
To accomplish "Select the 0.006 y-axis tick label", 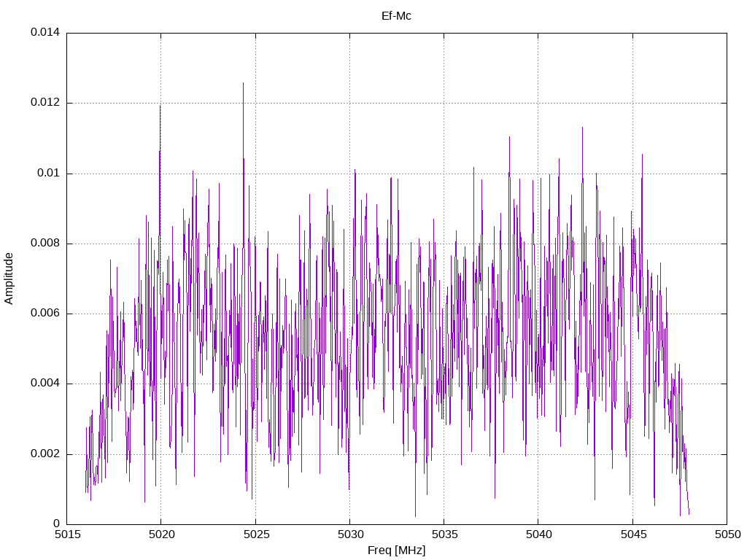I will (45, 314).
